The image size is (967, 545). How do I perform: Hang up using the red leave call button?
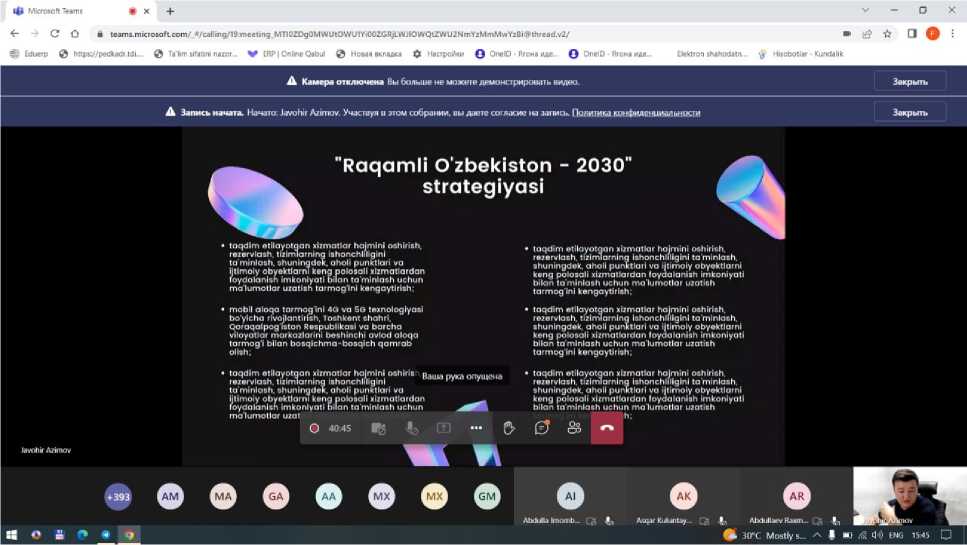click(606, 428)
